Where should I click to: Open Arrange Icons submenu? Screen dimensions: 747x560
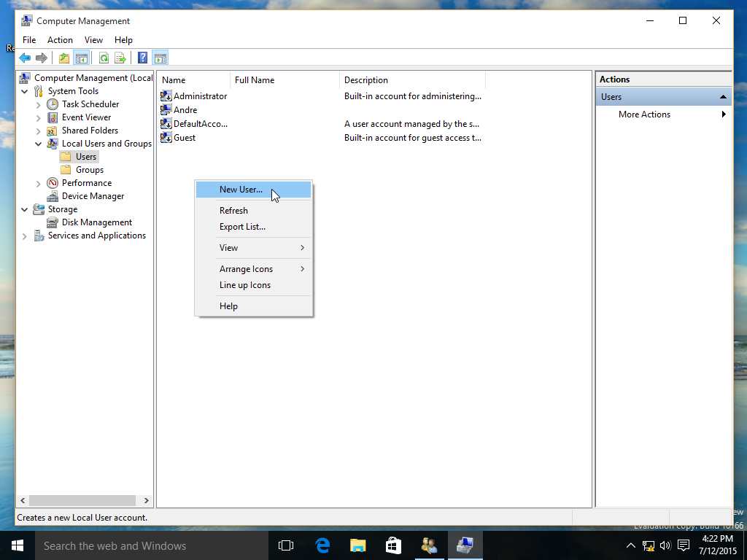(253, 269)
